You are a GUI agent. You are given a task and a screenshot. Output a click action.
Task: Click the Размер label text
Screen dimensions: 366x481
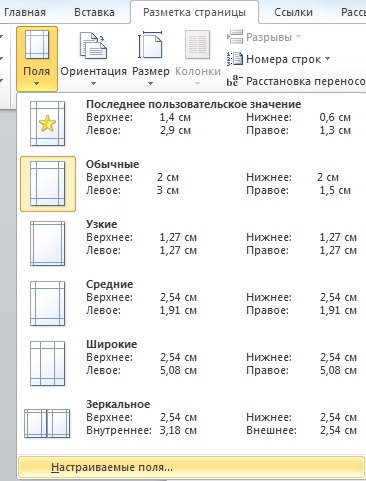tap(151, 71)
